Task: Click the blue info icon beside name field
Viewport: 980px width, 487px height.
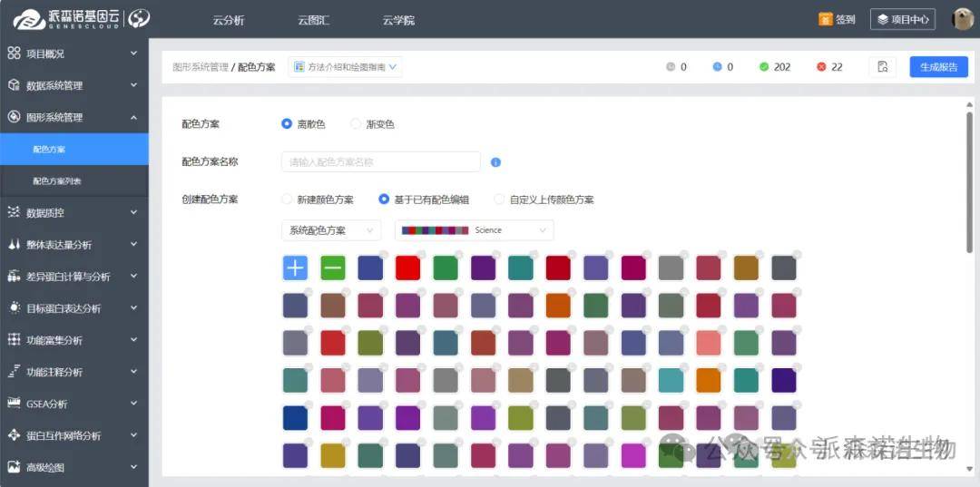Action: tap(495, 162)
